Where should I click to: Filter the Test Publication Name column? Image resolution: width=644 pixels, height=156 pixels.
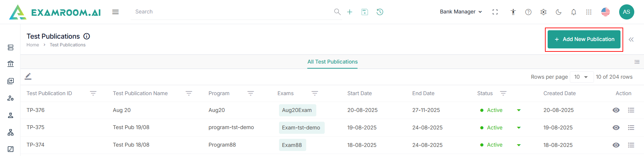tap(189, 93)
